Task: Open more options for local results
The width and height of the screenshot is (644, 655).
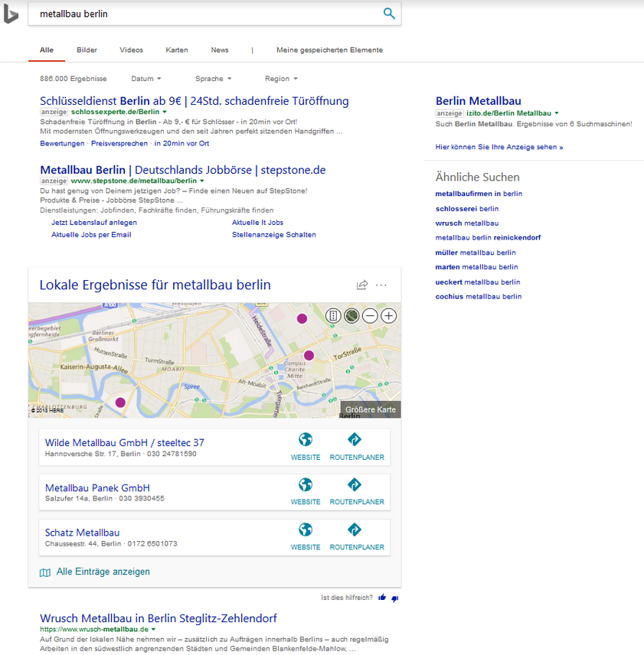Action: coord(381,285)
